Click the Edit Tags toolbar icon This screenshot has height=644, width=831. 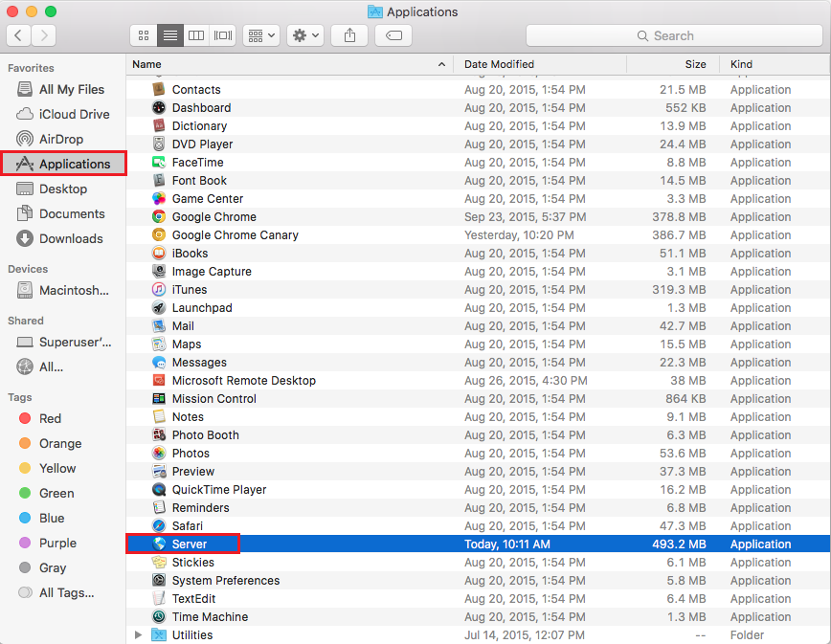coord(393,35)
